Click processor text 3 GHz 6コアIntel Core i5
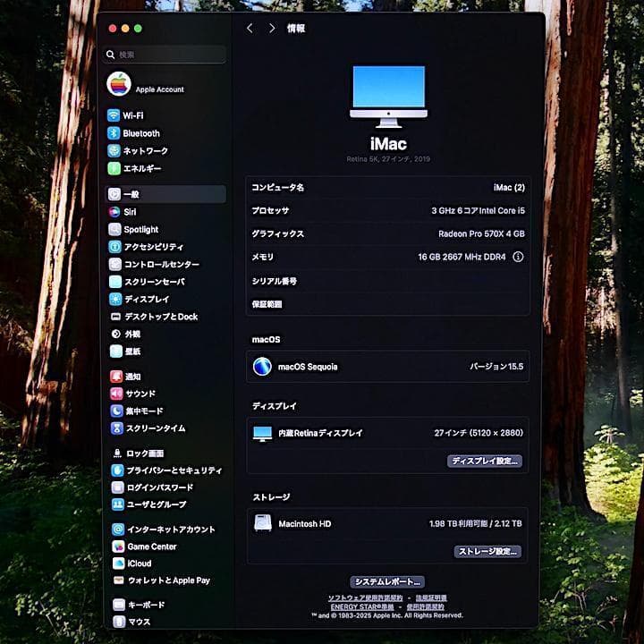Image resolution: width=644 pixels, height=644 pixels. [478, 211]
